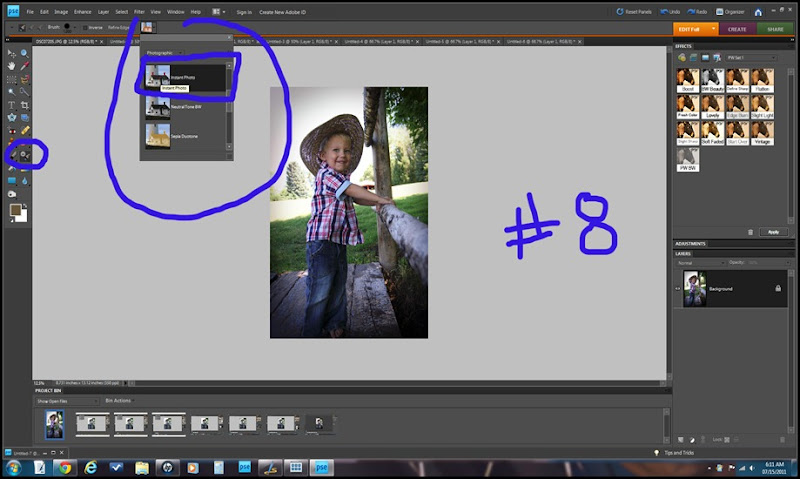Hide the Background layer eye icon
Screen dimensions: 800x479
click(x=678, y=288)
